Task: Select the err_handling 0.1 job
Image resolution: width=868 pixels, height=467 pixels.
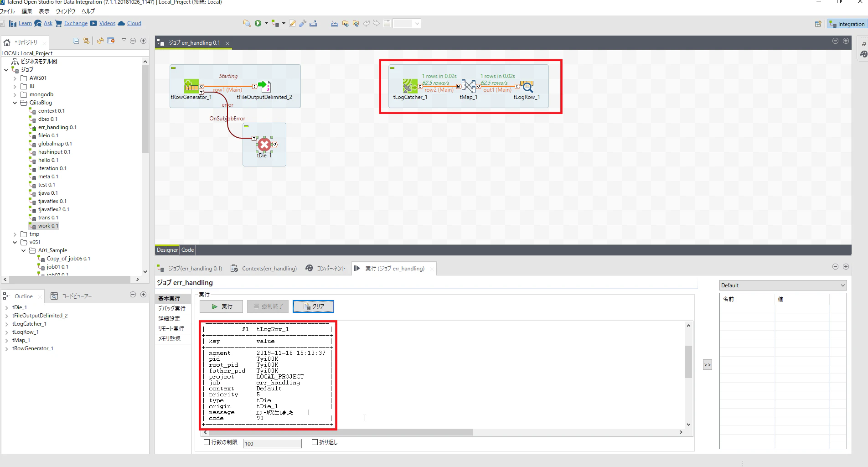Action: pos(57,127)
